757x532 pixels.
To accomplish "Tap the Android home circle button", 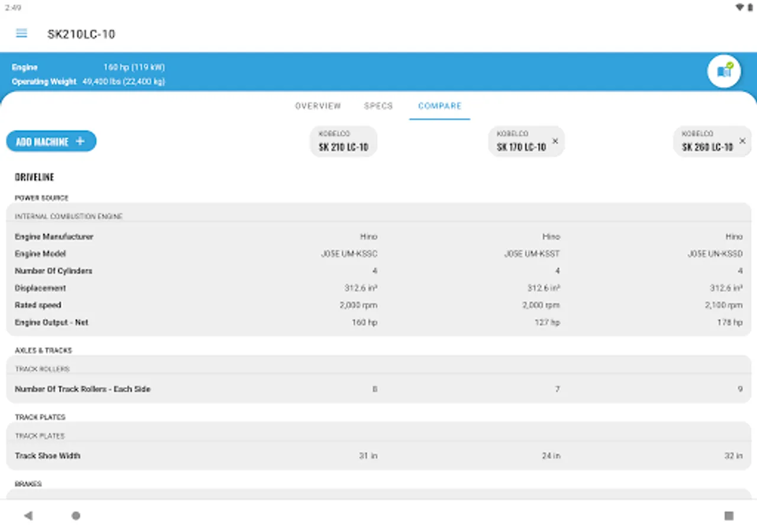I will (76, 515).
